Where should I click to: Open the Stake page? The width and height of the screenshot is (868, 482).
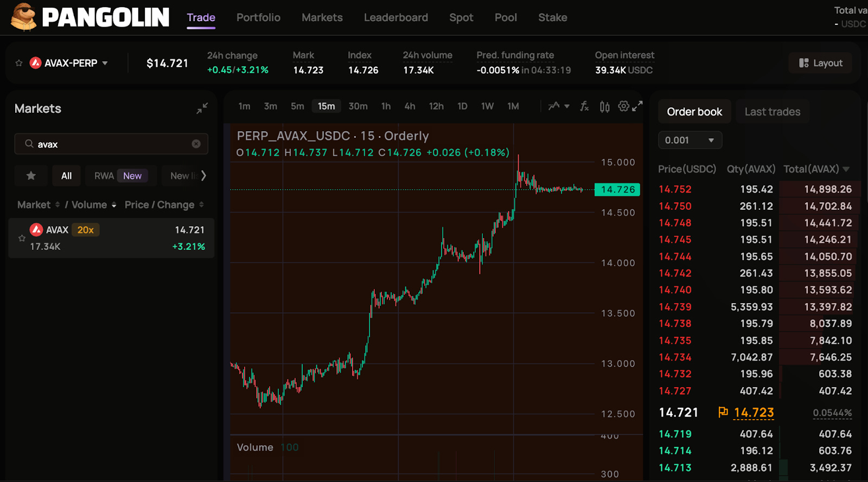coord(552,17)
